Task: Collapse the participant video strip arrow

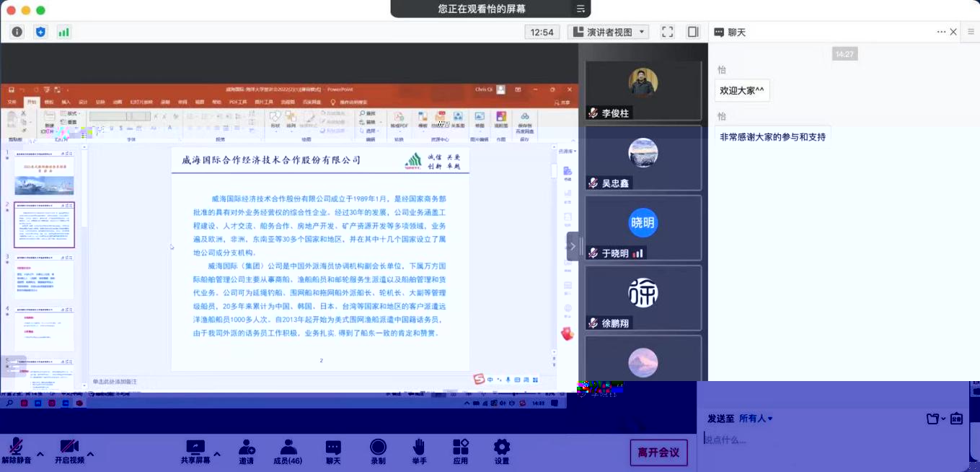Action: pyautogui.click(x=573, y=246)
